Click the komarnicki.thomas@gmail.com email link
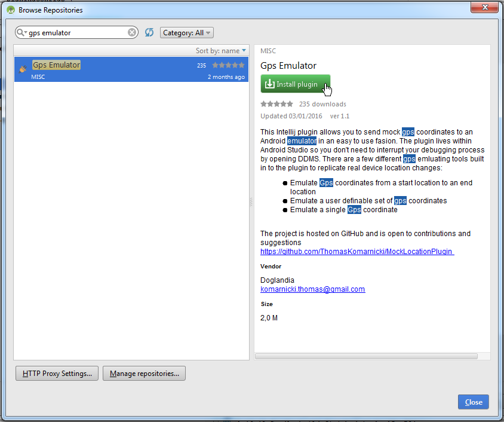Screen dimensions: 504x422 tap(312, 289)
